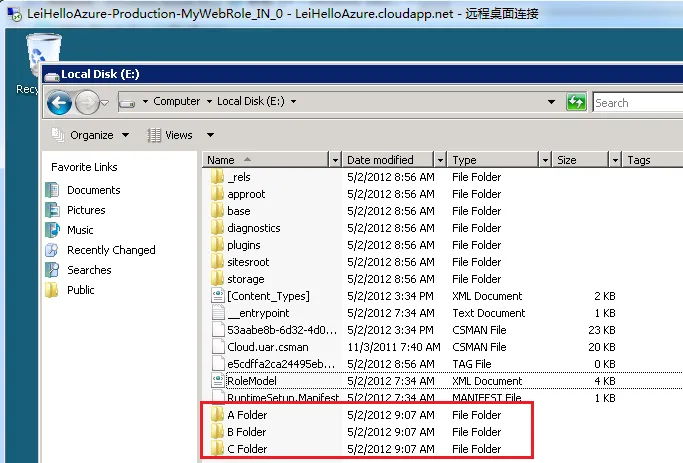This screenshot has height=463, width=683.
Task: Click the 20 KB size cell
Action: tap(602, 347)
